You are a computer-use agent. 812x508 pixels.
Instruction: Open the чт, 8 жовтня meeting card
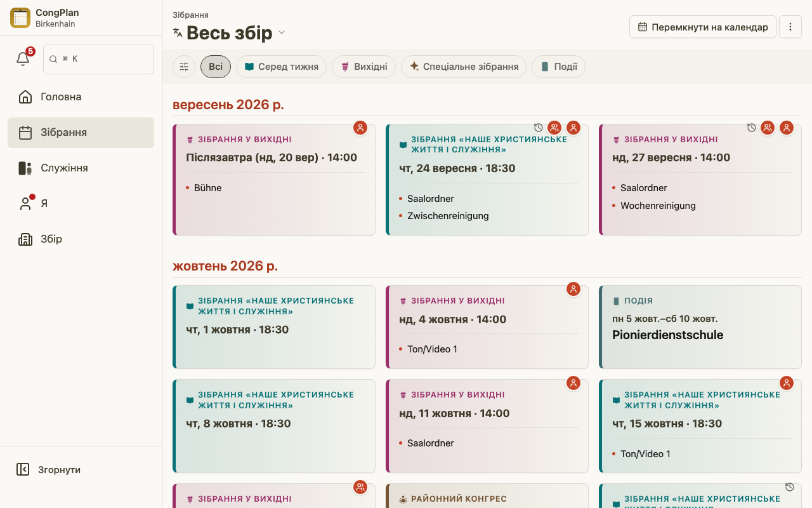pos(274,426)
